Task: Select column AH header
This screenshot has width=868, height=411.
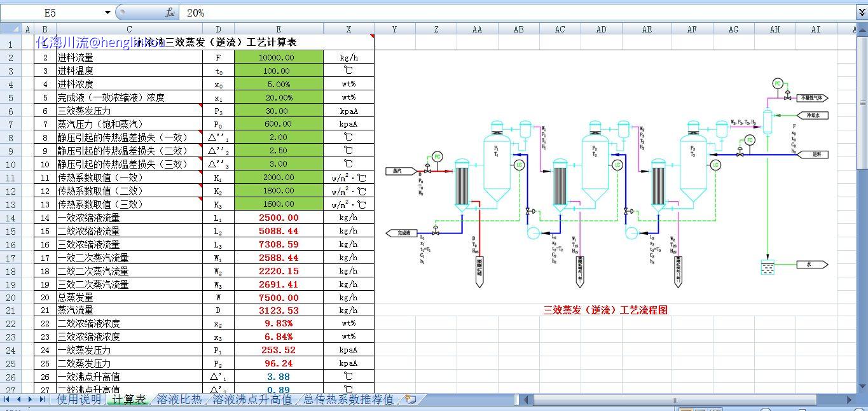Action: (x=775, y=29)
